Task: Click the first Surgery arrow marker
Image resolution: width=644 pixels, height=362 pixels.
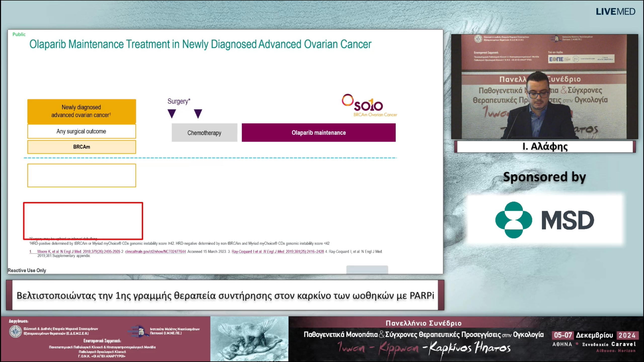Action: (172, 114)
